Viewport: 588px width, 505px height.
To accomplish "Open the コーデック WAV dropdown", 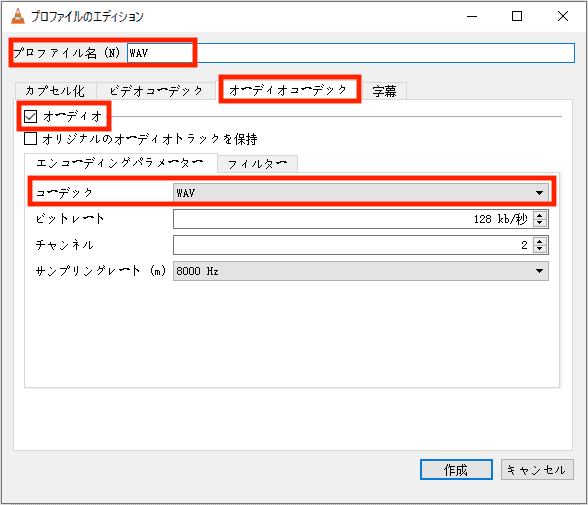I will [361, 193].
